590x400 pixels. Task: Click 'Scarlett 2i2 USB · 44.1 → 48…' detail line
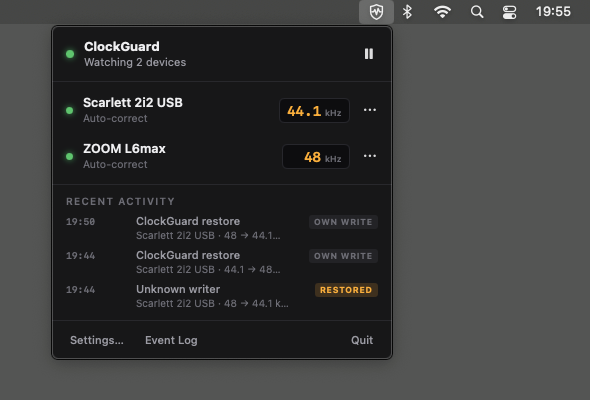click(x=208, y=270)
